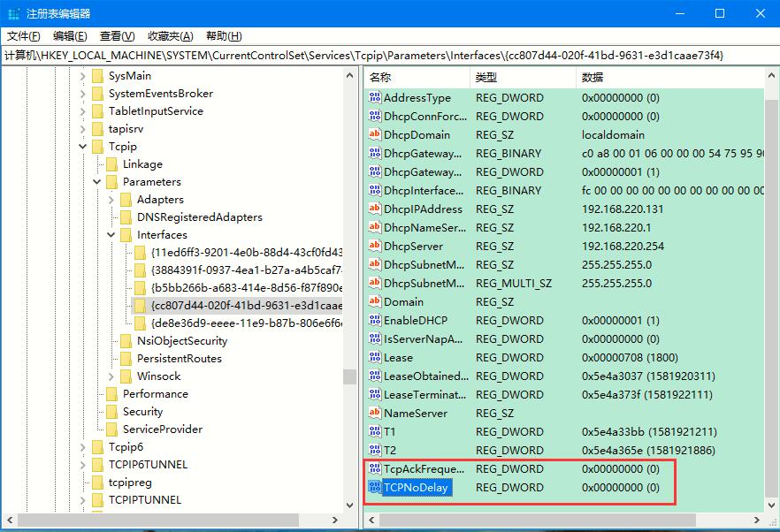780x532 pixels.
Task: Click the binary data icon beside DhcpInterface value
Action: pyautogui.click(x=377, y=190)
